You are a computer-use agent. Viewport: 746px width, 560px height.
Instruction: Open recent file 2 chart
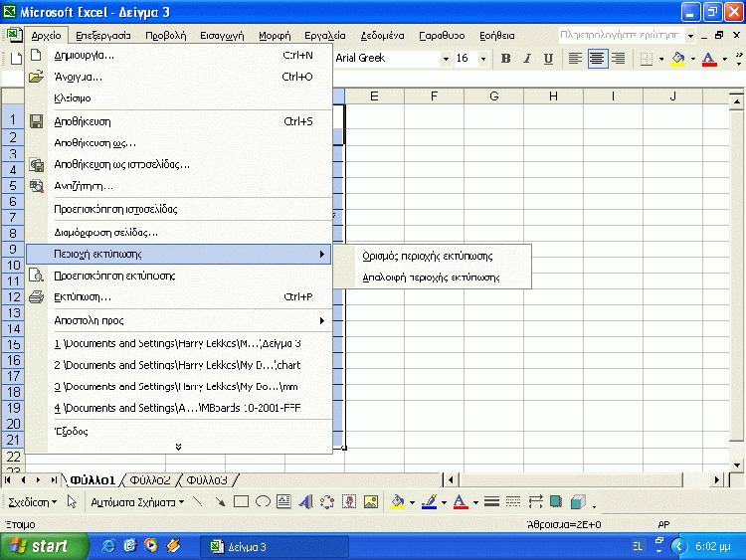pyautogui.click(x=179, y=365)
